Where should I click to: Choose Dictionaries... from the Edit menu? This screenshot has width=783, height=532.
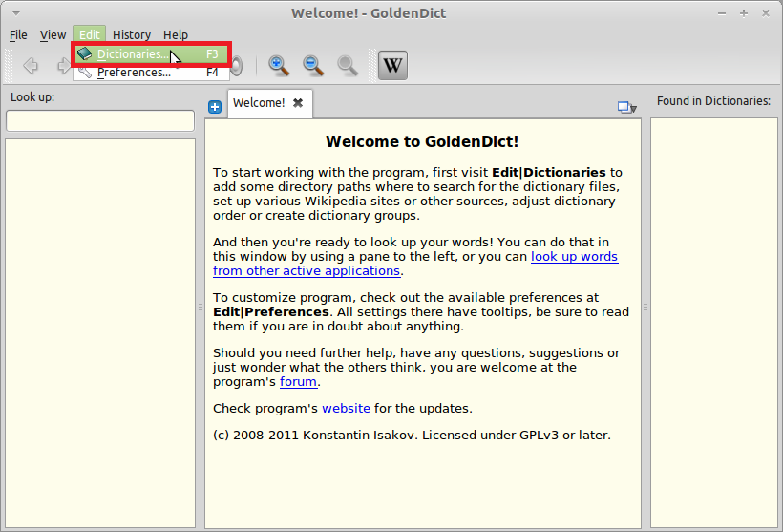151,53
